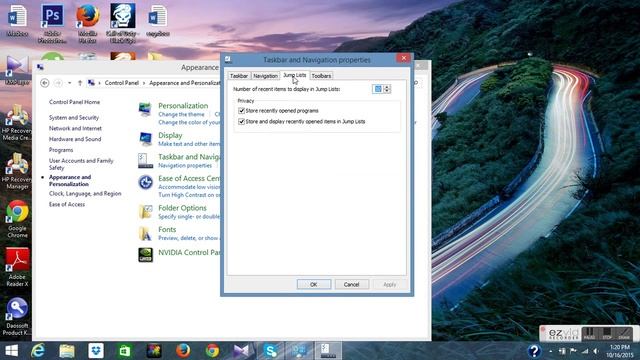The height and width of the screenshot is (360, 640).
Task: Open Display heading link
Action: click(170, 135)
